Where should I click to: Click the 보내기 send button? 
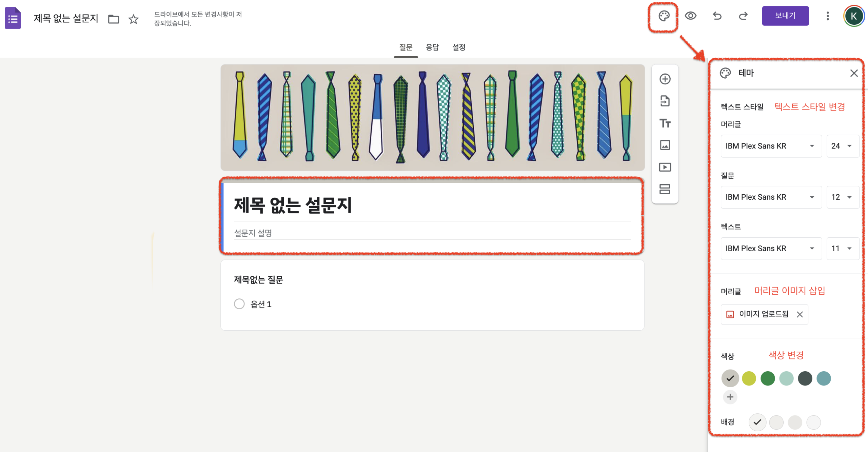click(x=785, y=16)
